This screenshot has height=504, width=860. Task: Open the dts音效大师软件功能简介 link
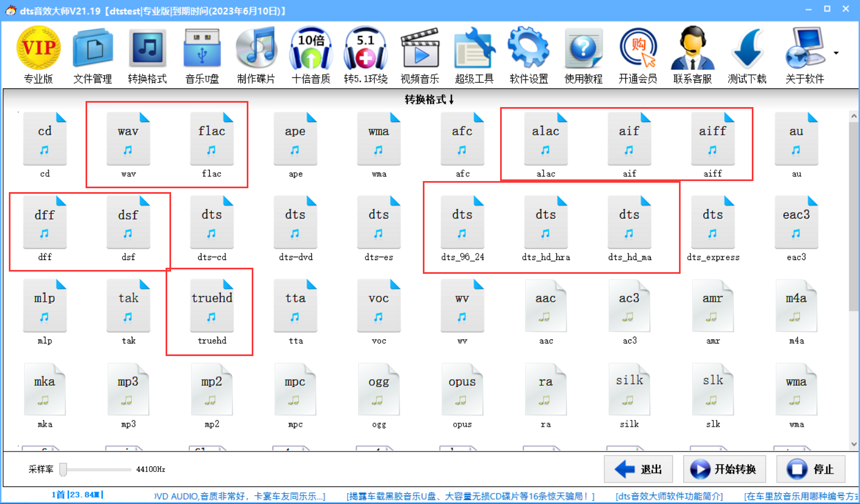669,496
